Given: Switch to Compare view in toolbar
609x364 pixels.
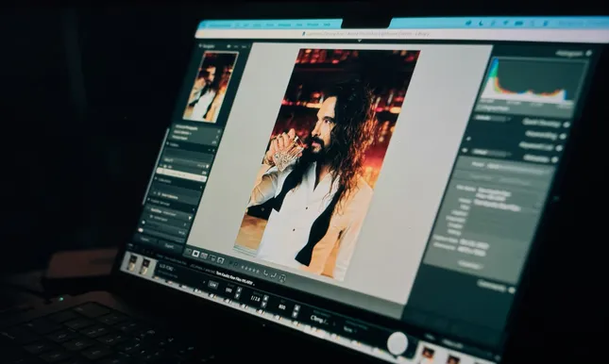Looking at the screenshot, I should [x=204, y=256].
